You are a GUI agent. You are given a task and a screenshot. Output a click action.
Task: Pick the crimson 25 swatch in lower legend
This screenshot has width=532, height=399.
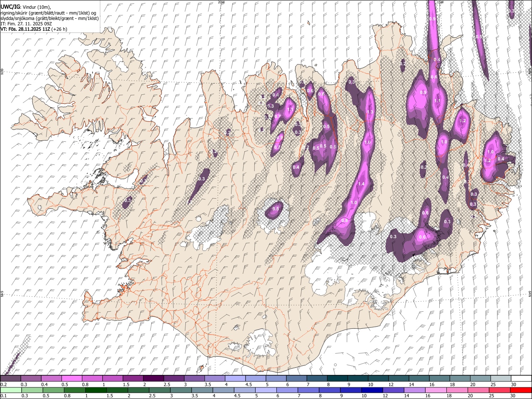[x=500, y=390]
